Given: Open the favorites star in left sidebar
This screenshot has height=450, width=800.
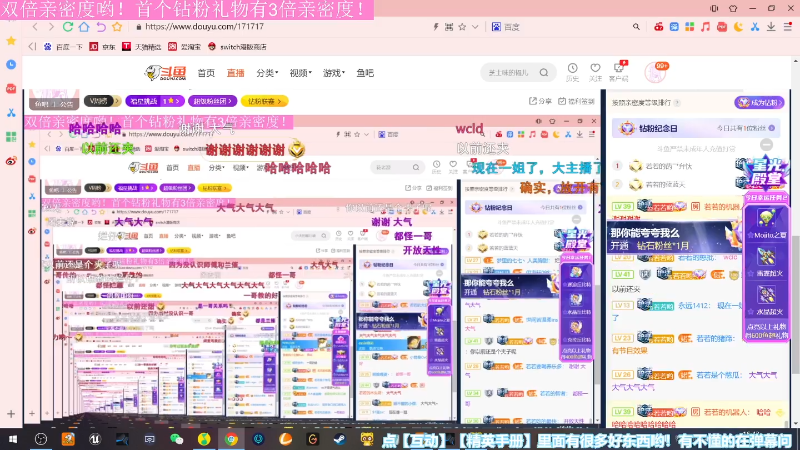Looking at the screenshot, I should 11,40.
